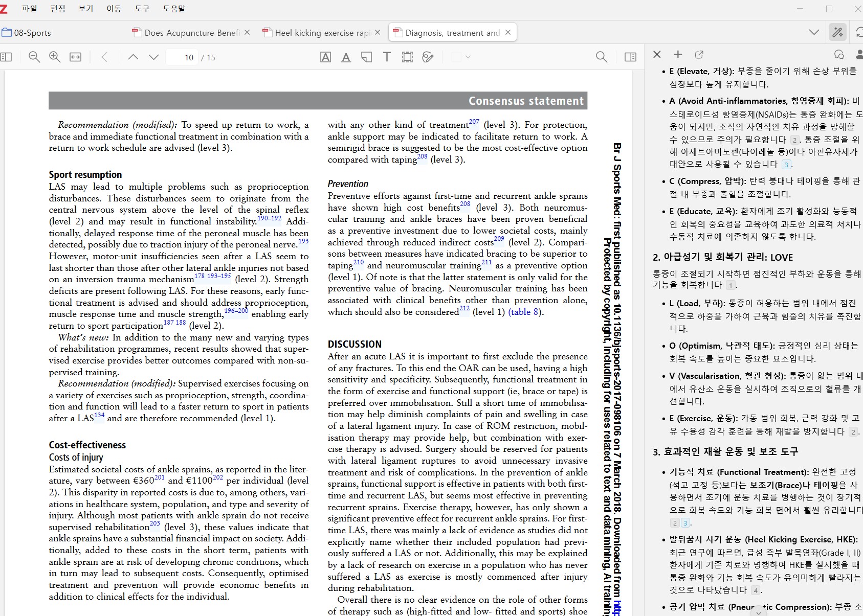Expand the list of all tabs
Image resolution: width=863 pixels, height=616 pixels.
pyautogui.click(x=814, y=33)
